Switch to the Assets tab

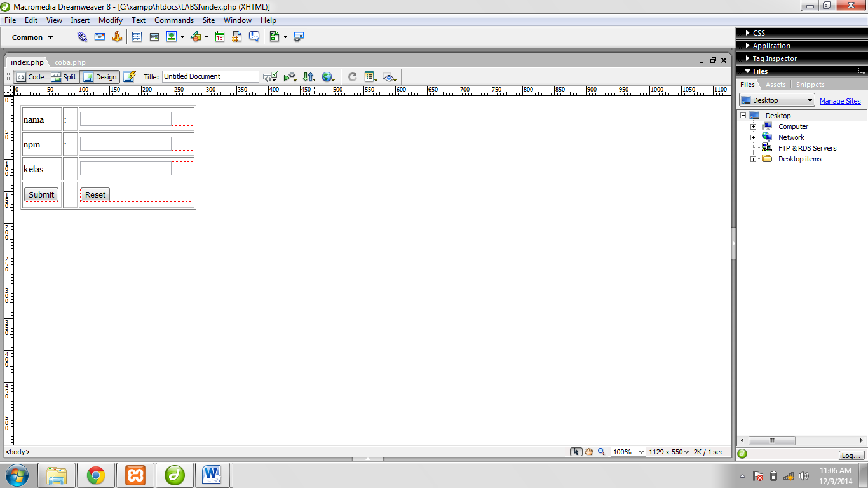[x=775, y=85]
